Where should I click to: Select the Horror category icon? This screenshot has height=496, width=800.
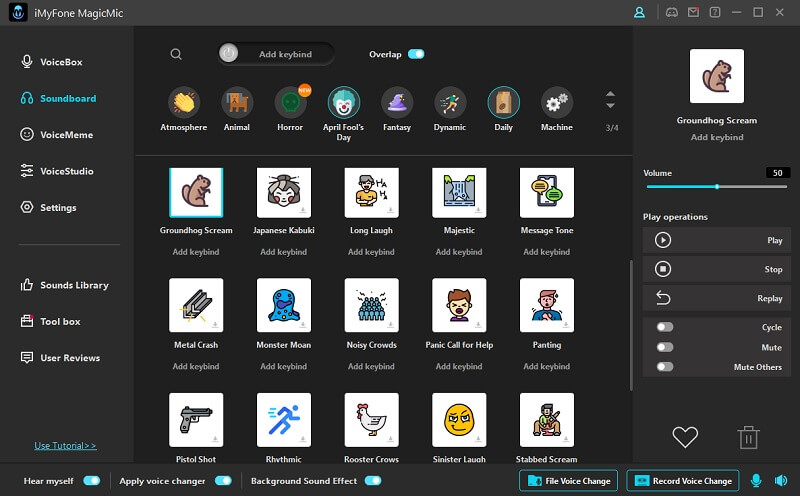tap(290, 103)
